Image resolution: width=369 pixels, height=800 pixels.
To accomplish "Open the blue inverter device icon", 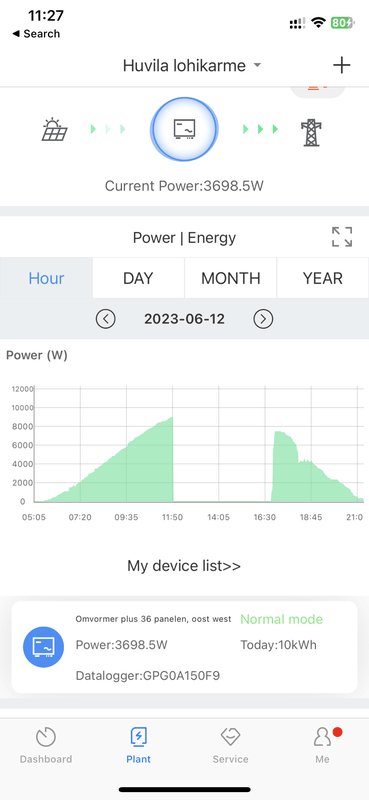I will 43,647.
